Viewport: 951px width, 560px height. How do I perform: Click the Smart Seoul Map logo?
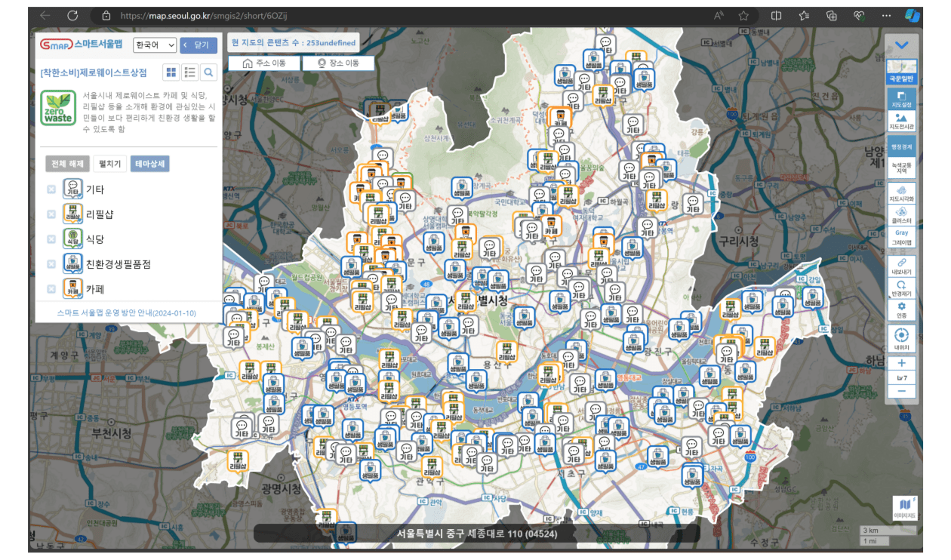(x=82, y=45)
